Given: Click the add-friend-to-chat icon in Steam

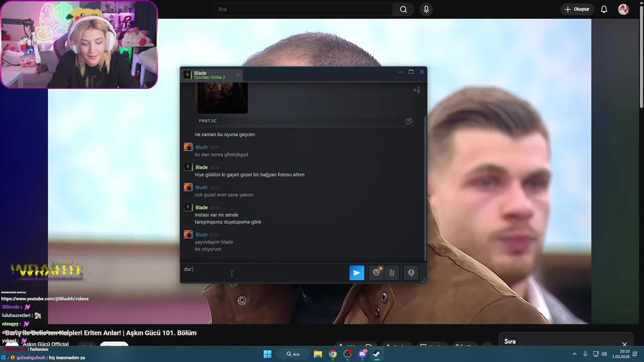Looking at the screenshot, I should tap(417, 90).
